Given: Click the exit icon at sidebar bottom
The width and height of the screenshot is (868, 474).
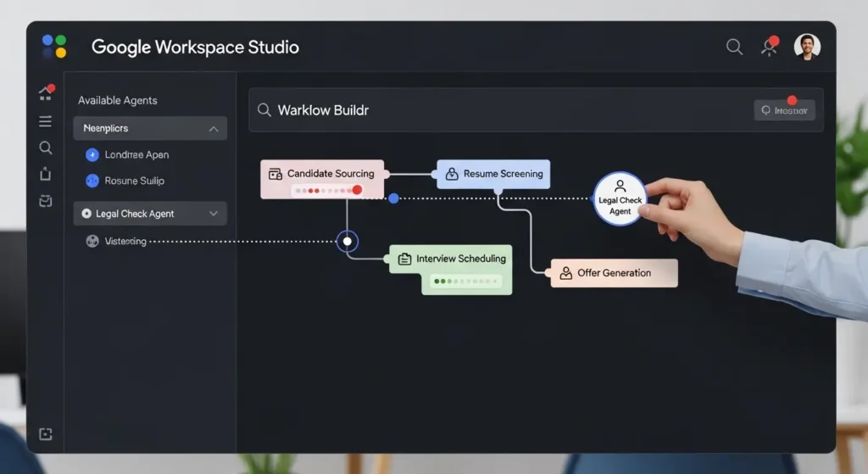Looking at the screenshot, I should pos(46,434).
